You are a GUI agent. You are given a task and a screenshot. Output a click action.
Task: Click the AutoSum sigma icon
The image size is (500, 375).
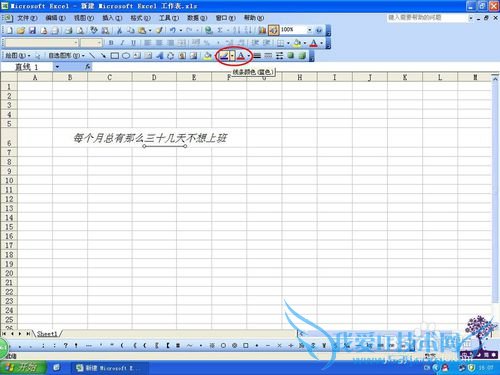pos(220,30)
